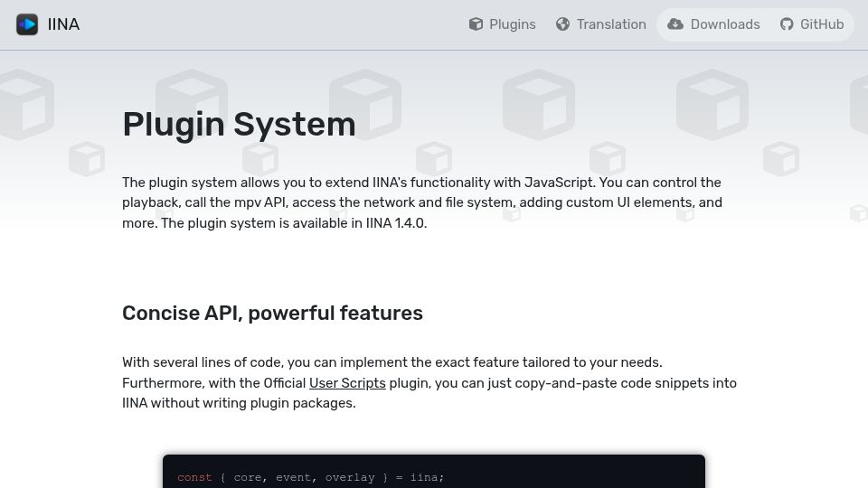Click text 'With several lines of code'
Image resolution: width=868 pixels, height=488 pixels.
tap(203, 362)
